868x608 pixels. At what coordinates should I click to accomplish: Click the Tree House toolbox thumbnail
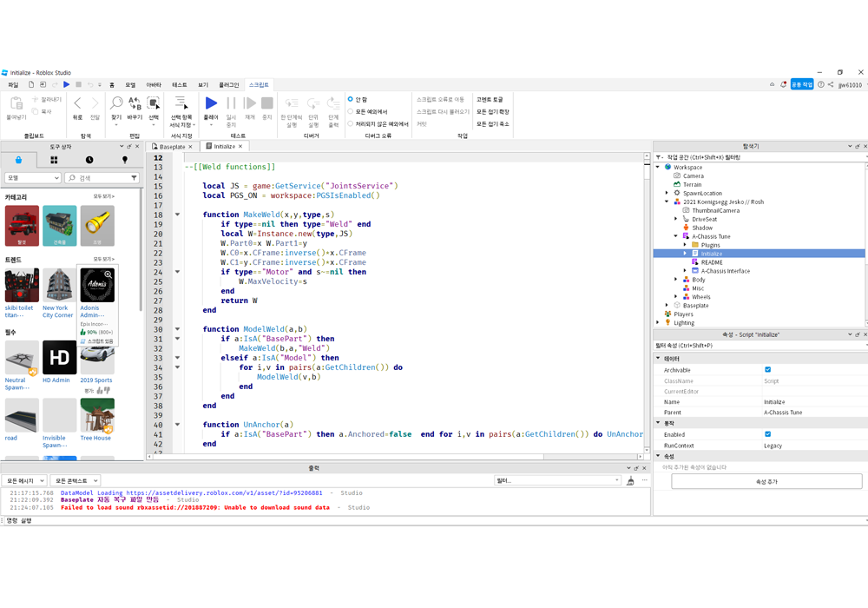tap(97, 415)
